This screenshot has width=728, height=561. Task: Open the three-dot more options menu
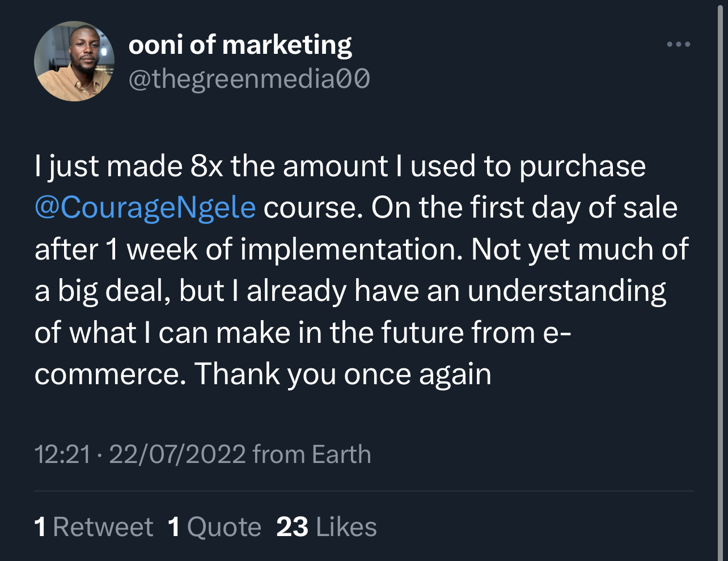click(679, 44)
